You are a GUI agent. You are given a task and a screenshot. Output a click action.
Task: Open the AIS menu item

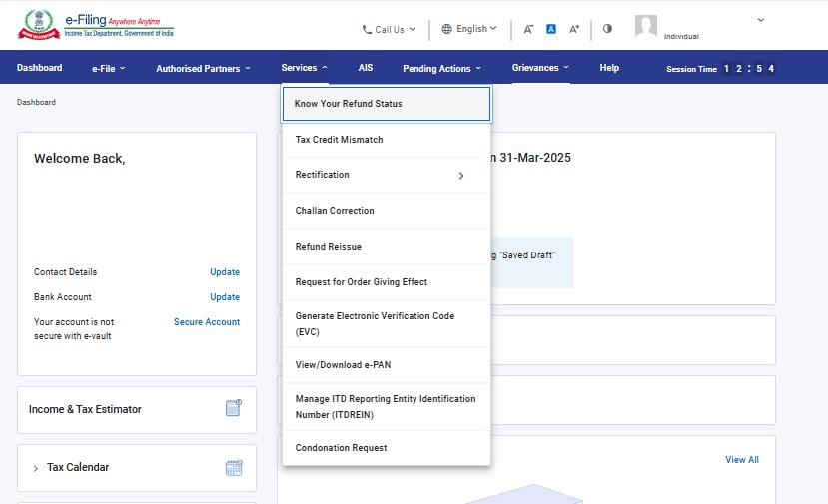coord(366,68)
